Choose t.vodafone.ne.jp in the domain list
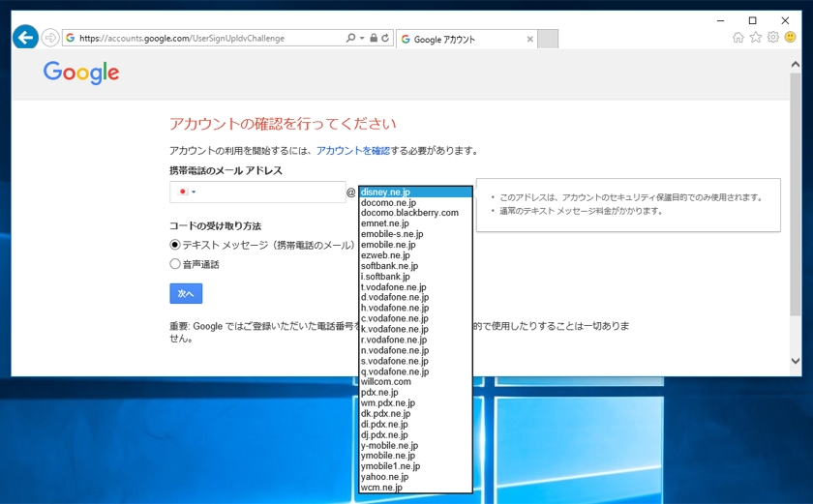The image size is (813, 504). click(x=415, y=287)
